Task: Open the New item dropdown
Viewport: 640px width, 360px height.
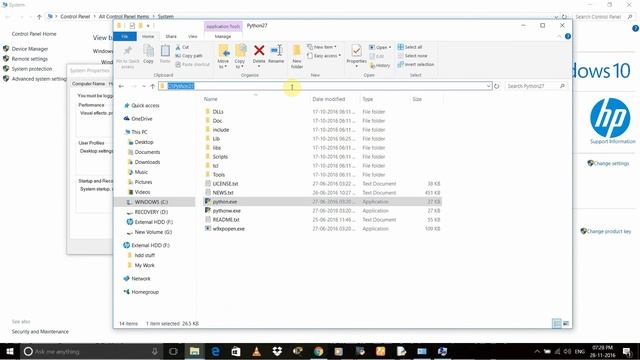Action: (x=322, y=47)
